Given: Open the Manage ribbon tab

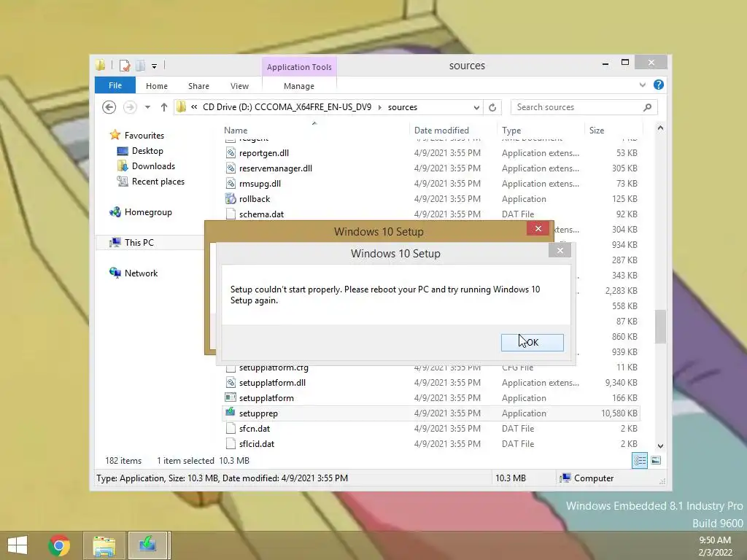Looking at the screenshot, I should pos(299,86).
